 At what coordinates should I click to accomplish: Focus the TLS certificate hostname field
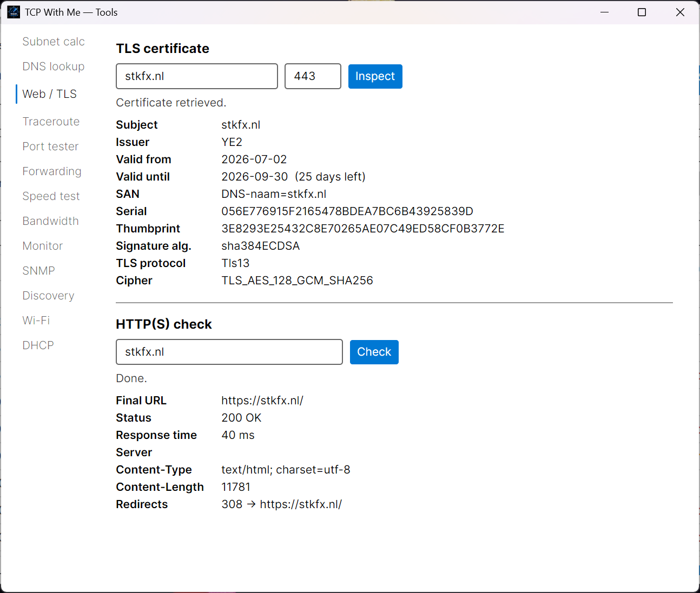coord(197,76)
